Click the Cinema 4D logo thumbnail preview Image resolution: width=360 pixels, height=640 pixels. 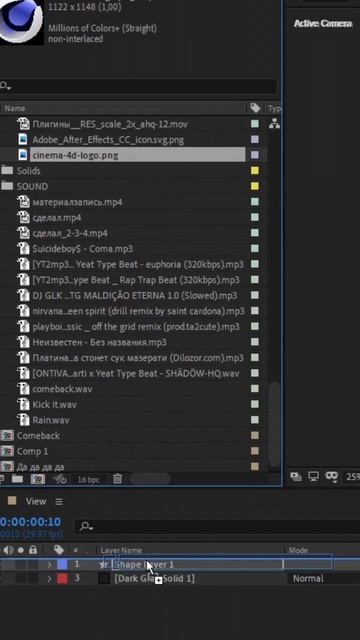tap(21, 22)
